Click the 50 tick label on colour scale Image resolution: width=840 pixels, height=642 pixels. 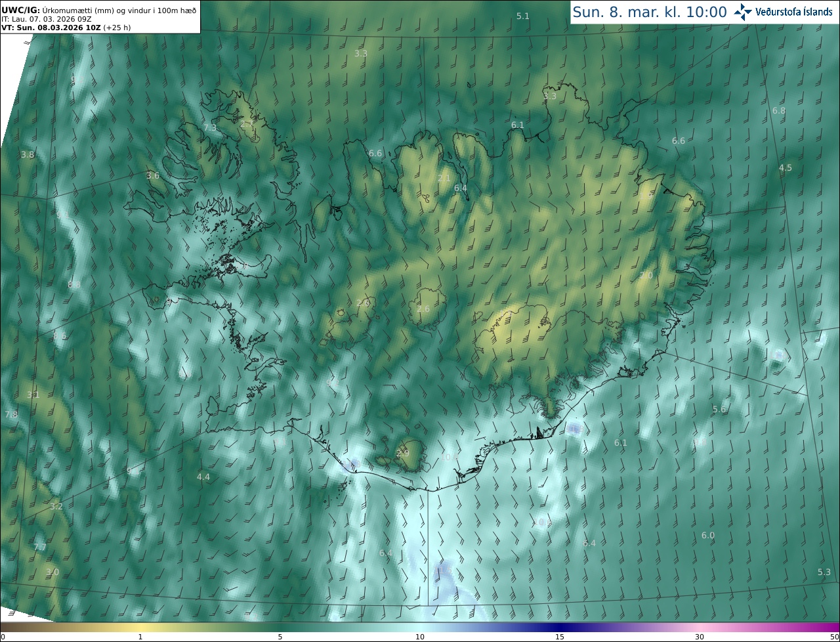coord(834,637)
